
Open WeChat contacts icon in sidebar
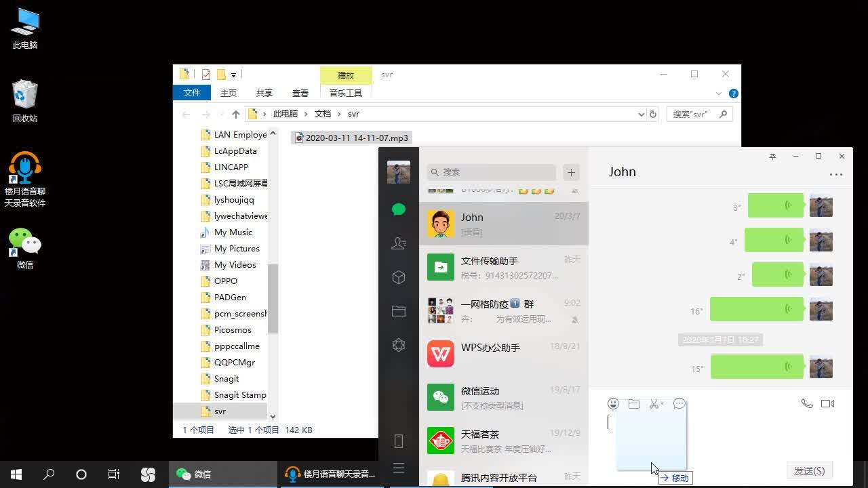399,243
